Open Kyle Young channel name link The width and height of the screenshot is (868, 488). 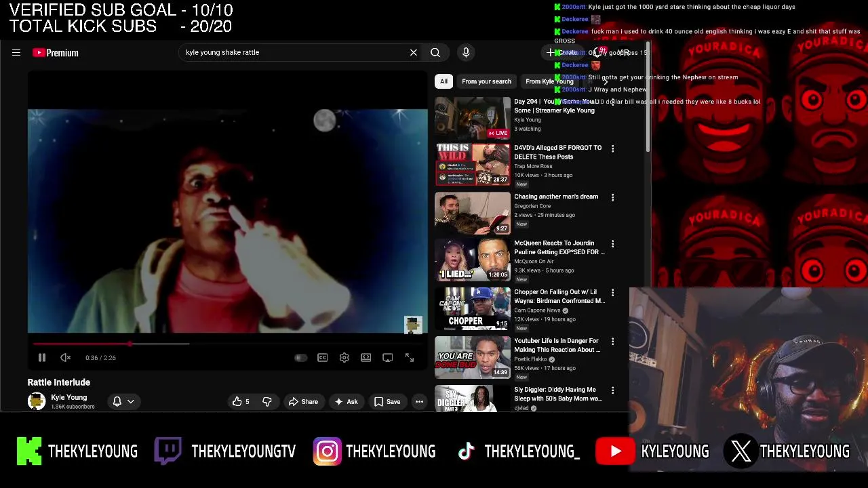click(x=69, y=398)
